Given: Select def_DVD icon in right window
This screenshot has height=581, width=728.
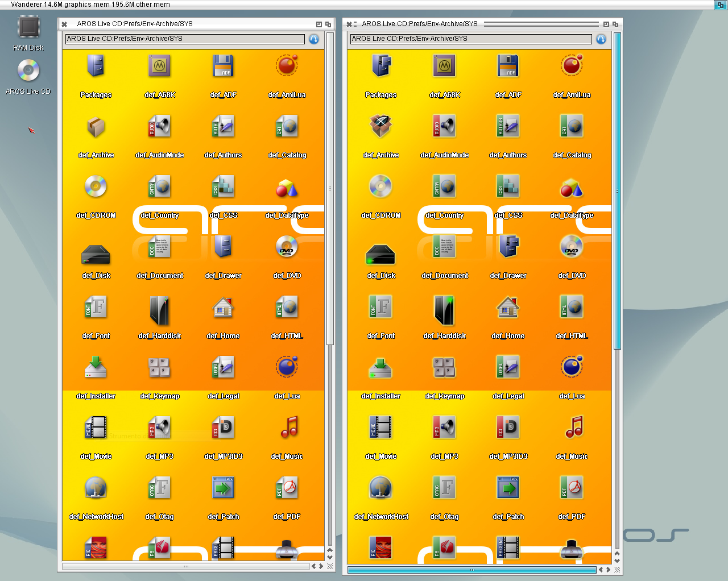Looking at the screenshot, I should 572,247.
